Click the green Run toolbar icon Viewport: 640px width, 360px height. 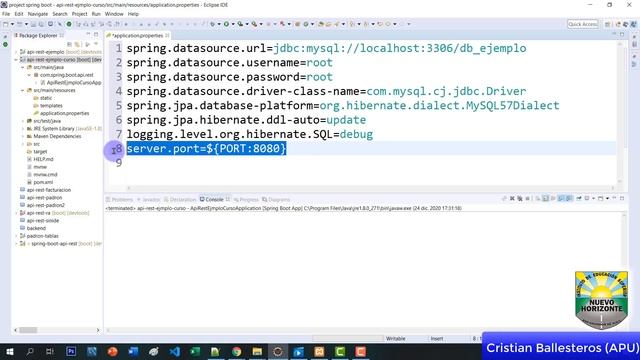tap(226, 24)
